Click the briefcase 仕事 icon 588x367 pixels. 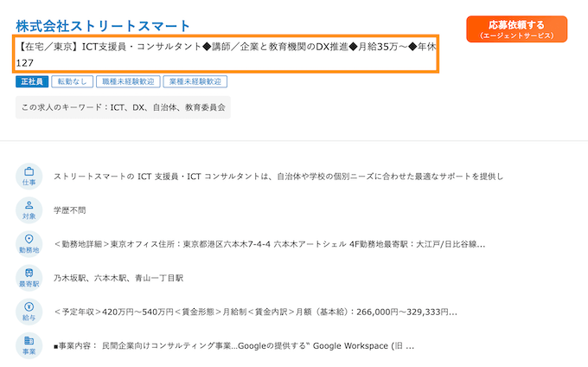[x=29, y=177]
